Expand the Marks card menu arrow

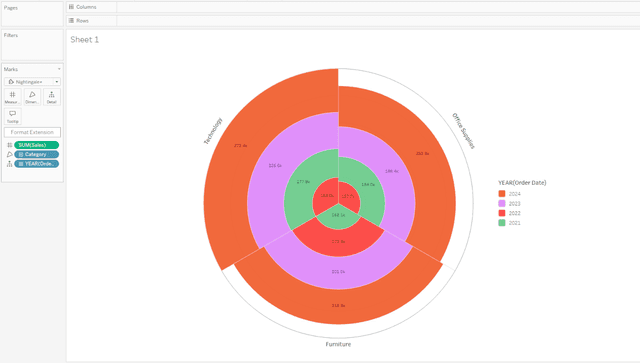coord(59,69)
